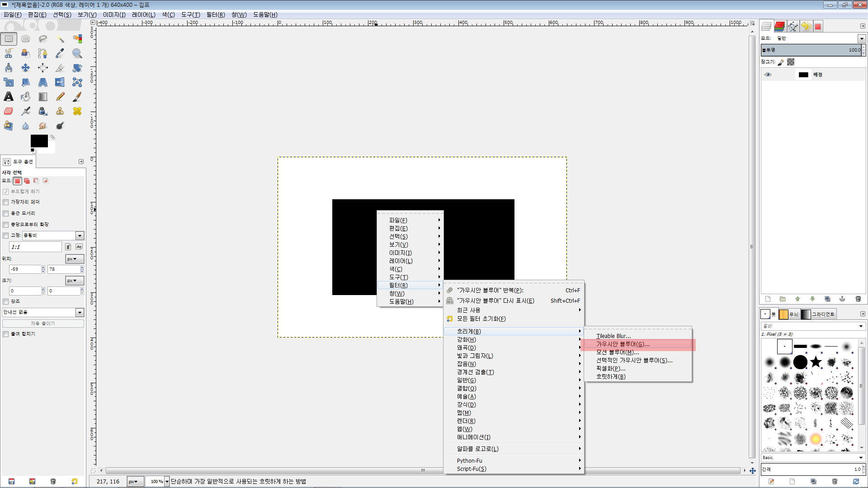Screen dimensions: 868x488
Task: Open 파일(F) in top menu bar
Action: click(12, 14)
